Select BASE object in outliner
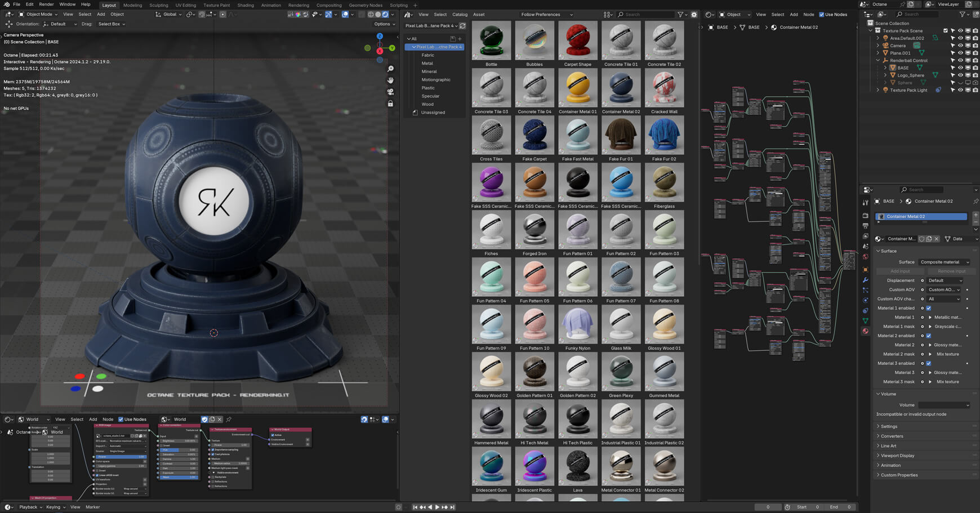980x513 pixels. tap(903, 68)
